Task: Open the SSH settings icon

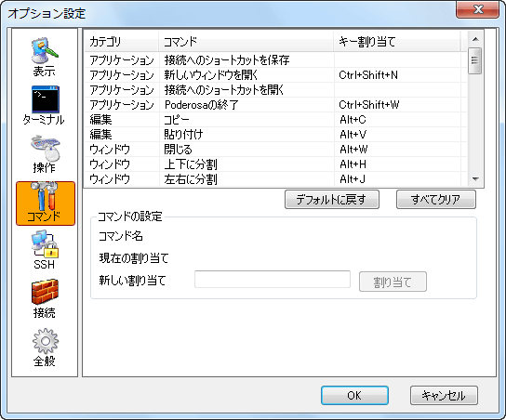Action: pos(45,250)
